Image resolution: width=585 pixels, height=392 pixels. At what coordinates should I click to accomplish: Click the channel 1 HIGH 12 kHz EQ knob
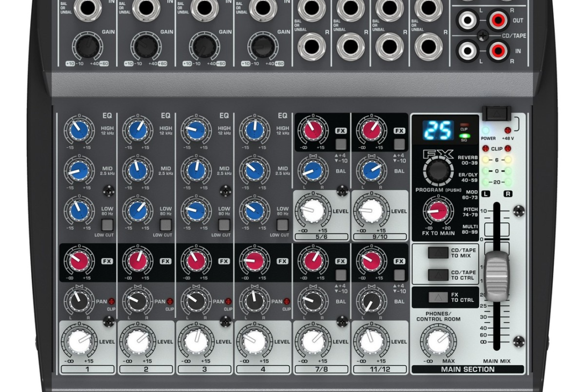(79, 130)
